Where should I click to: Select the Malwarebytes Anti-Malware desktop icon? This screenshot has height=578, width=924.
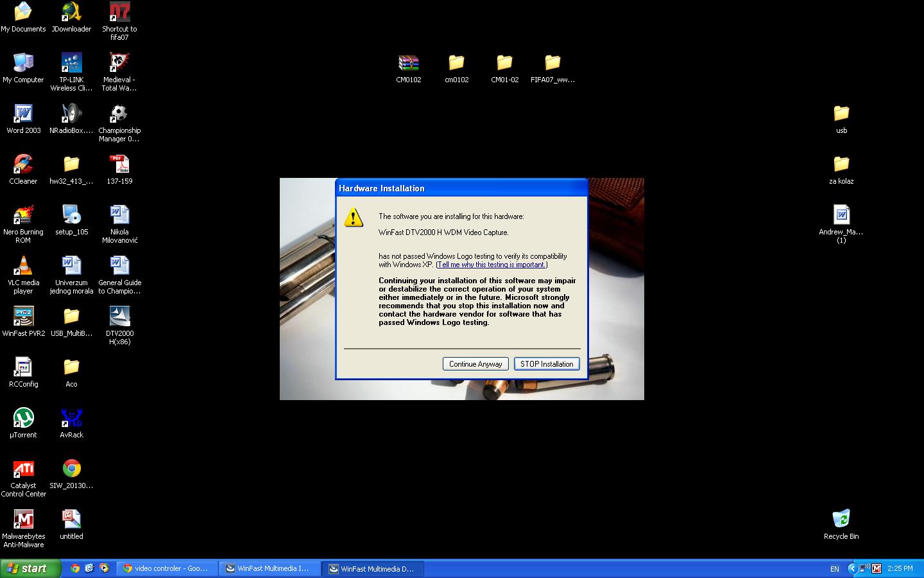[x=23, y=529]
